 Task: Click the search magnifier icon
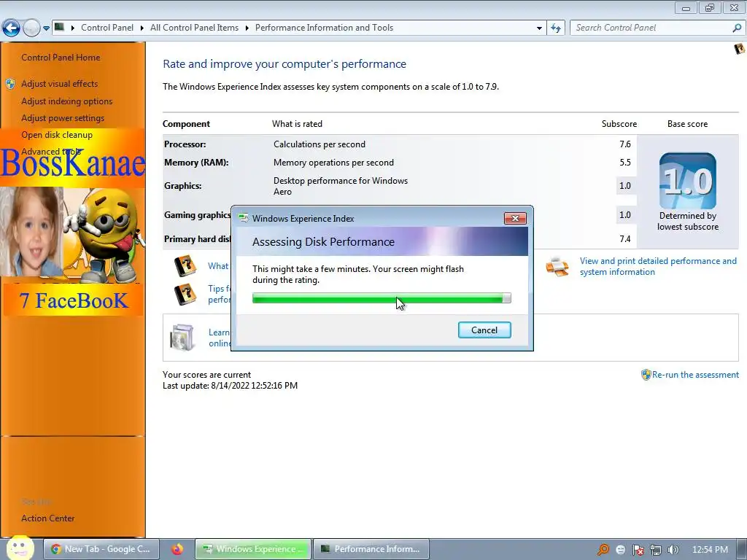(737, 28)
